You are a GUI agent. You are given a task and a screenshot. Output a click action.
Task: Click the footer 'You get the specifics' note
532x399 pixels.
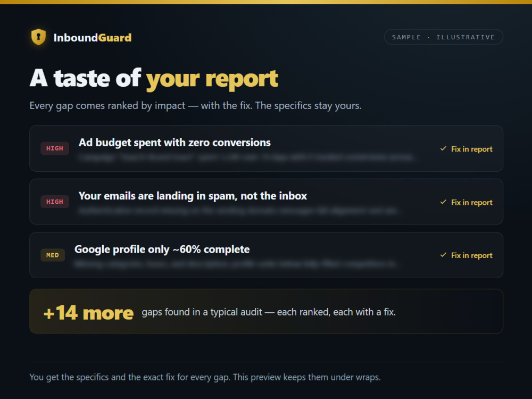[x=205, y=377]
